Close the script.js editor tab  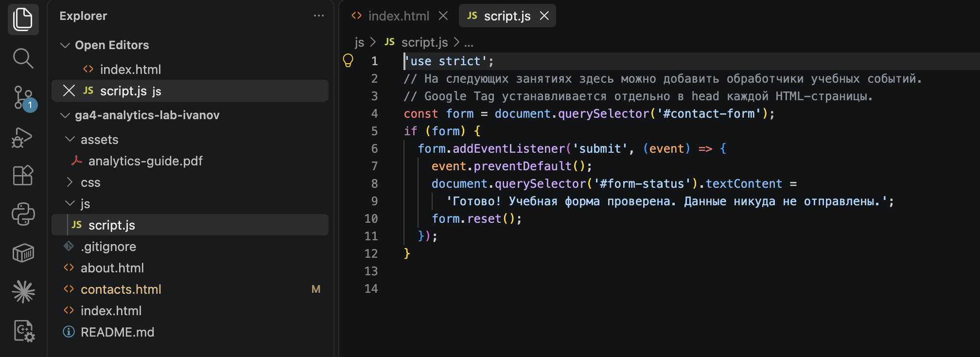point(544,16)
